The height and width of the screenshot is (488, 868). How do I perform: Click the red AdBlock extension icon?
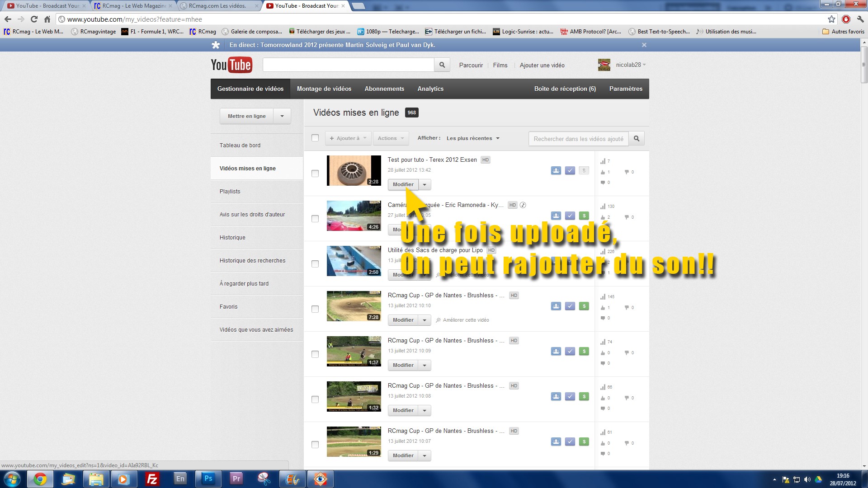coord(846,19)
